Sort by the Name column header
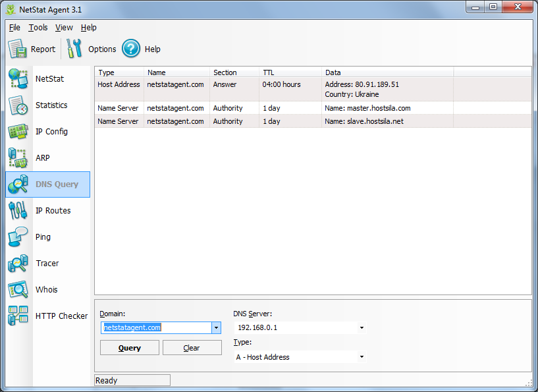The image size is (538, 392). tap(176, 72)
